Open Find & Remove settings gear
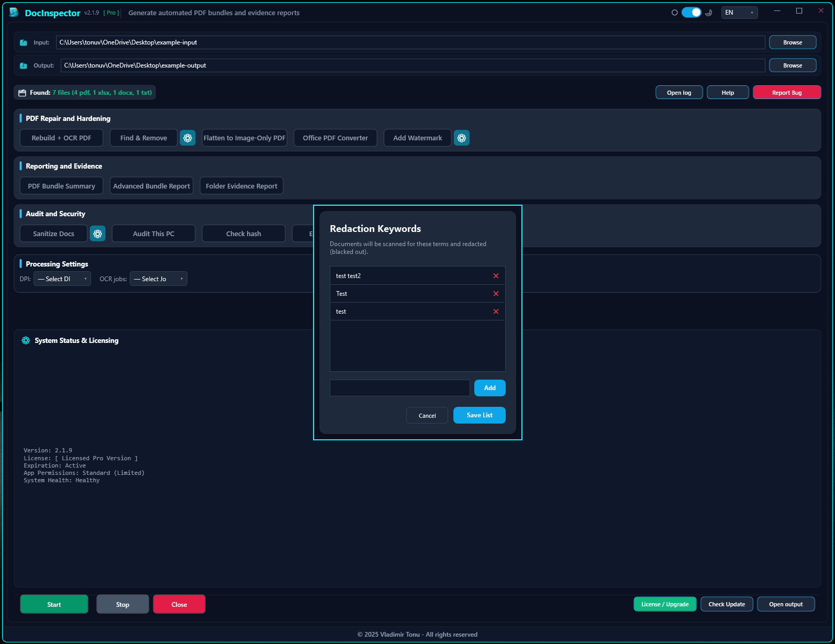 point(187,138)
